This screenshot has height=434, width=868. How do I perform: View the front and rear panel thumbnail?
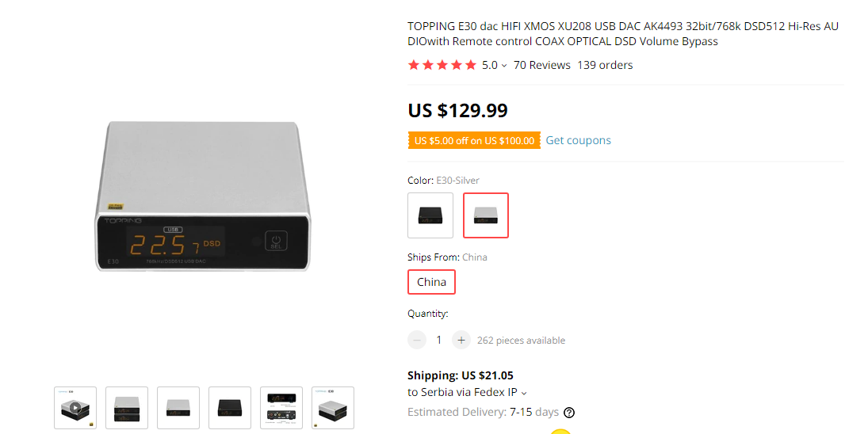281,408
